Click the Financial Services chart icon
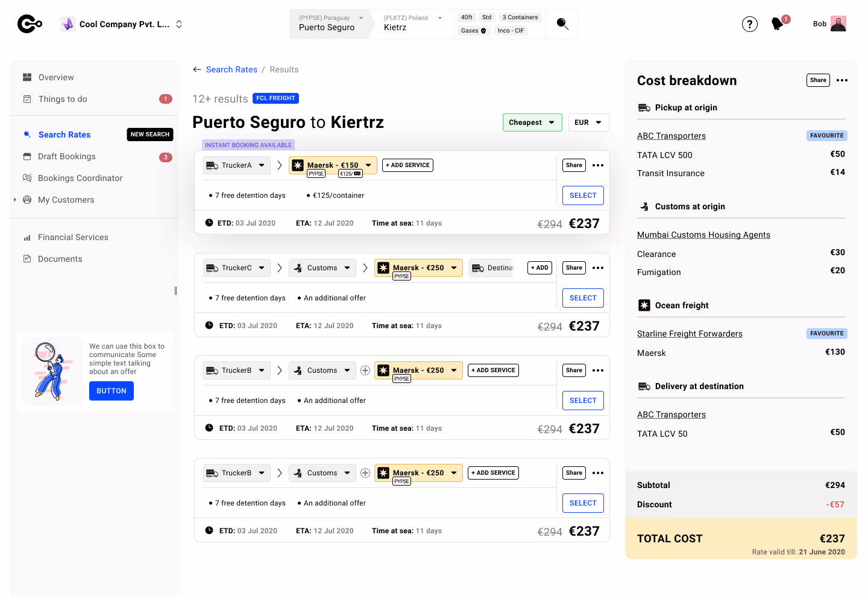 (x=27, y=238)
